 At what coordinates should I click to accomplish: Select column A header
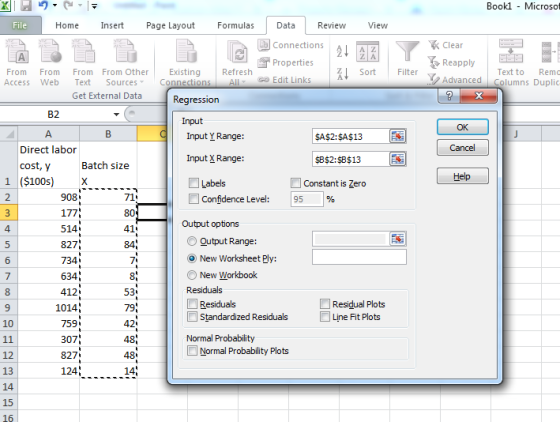pyautogui.click(x=49, y=134)
